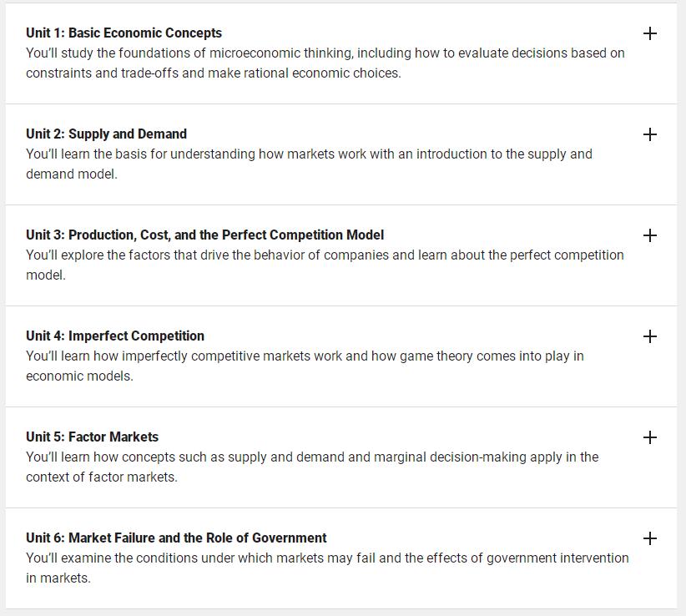Click the Unit 6 government intervention description

click(x=327, y=568)
